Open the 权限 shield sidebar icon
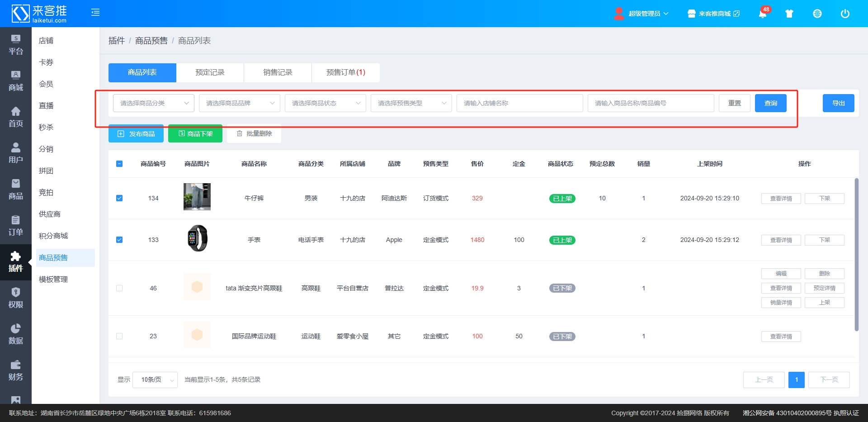Image resolution: width=868 pixels, height=422 pixels. click(16, 298)
